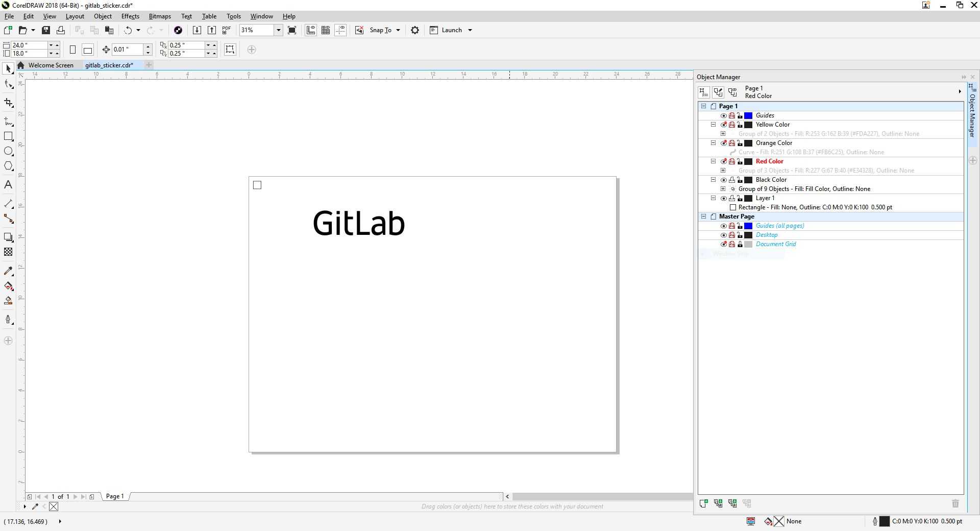The image size is (980, 531).
Task: Publish to PDF
Action: pos(227,30)
